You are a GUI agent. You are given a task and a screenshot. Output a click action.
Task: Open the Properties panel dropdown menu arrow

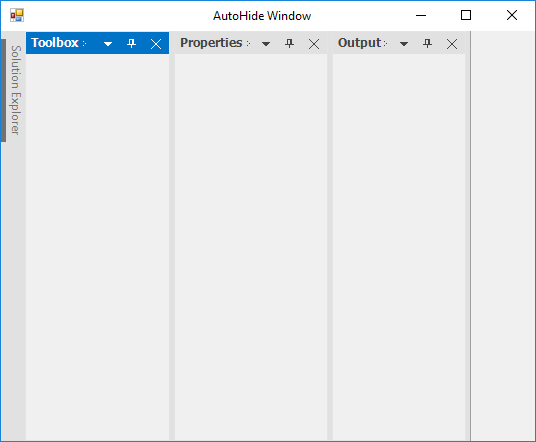pos(266,44)
